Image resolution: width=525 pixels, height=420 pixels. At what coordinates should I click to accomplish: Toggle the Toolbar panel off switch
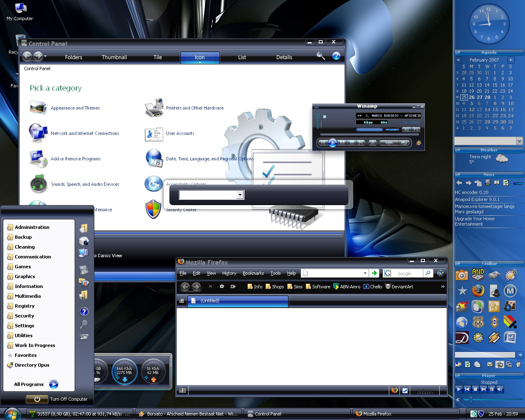[458, 264]
